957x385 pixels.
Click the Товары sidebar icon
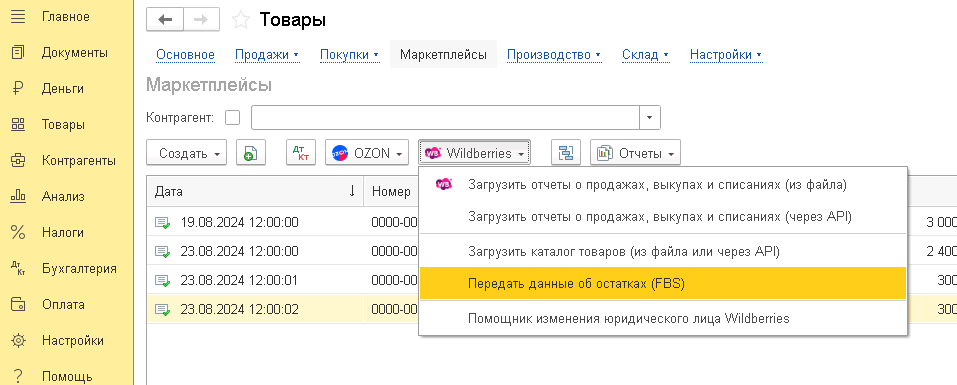18,124
